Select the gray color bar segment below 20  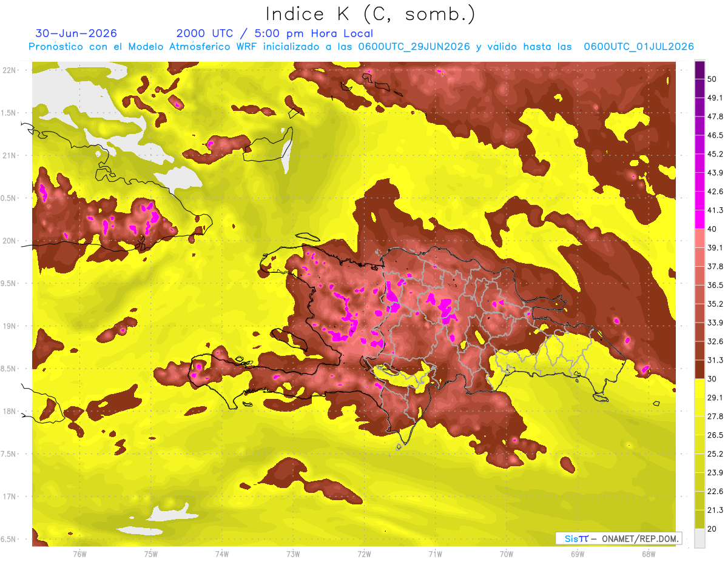coord(699,538)
